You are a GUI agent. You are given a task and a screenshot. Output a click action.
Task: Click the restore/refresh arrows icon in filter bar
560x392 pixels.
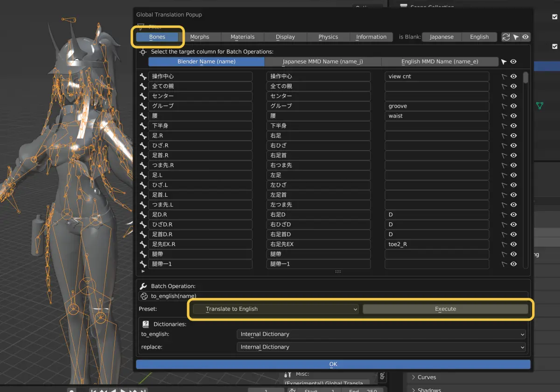coord(506,37)
